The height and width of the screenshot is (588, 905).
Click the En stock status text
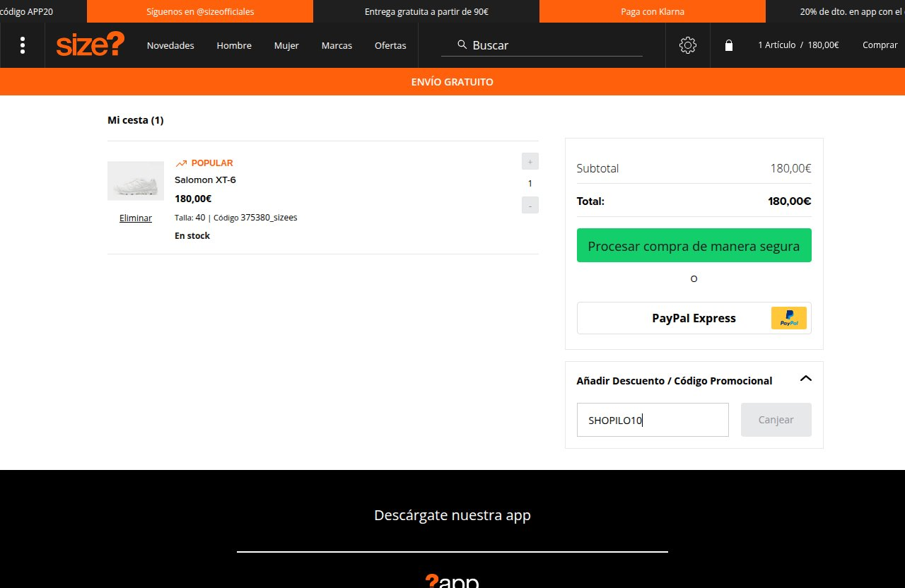point(192,236)
